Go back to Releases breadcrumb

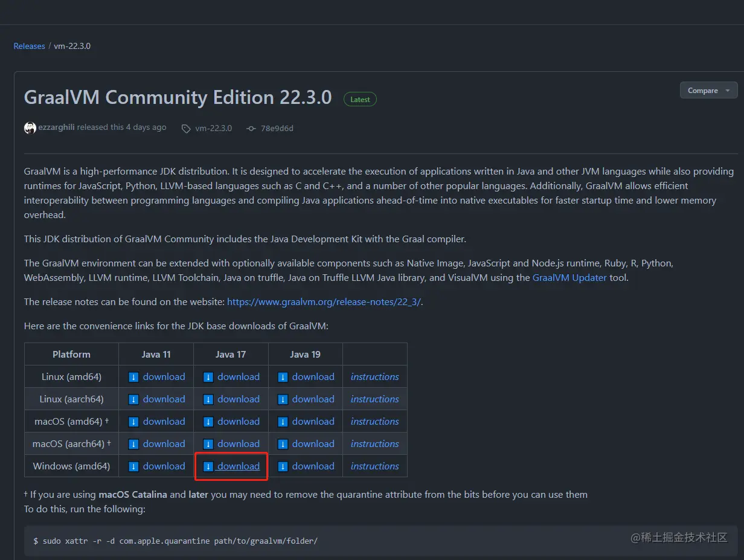[30, 46]
